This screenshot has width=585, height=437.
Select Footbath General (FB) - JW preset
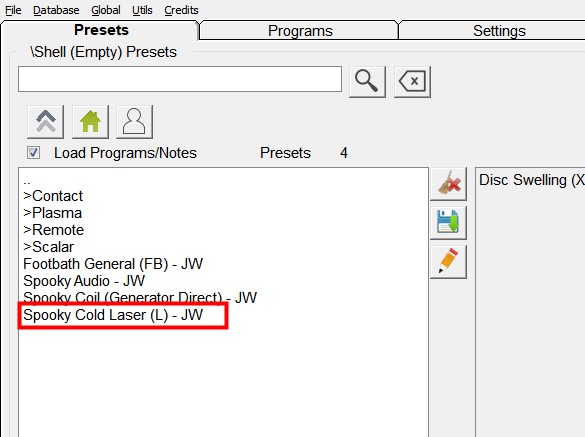(x=113, y=264)
